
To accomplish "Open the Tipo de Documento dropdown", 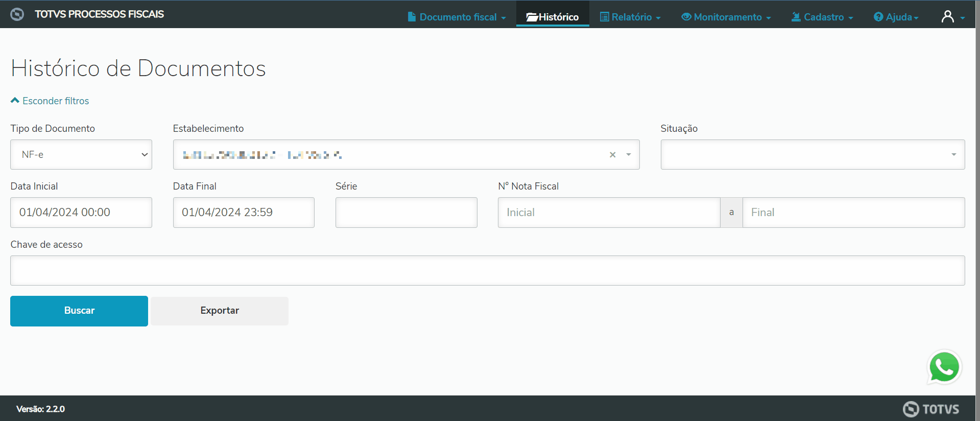I will coord(81,155).
